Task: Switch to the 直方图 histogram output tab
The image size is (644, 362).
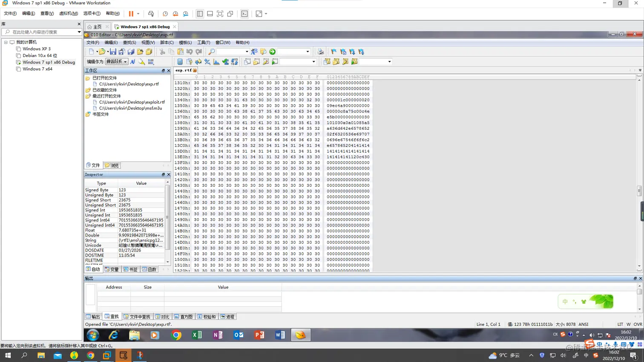Action: [184, 316]
